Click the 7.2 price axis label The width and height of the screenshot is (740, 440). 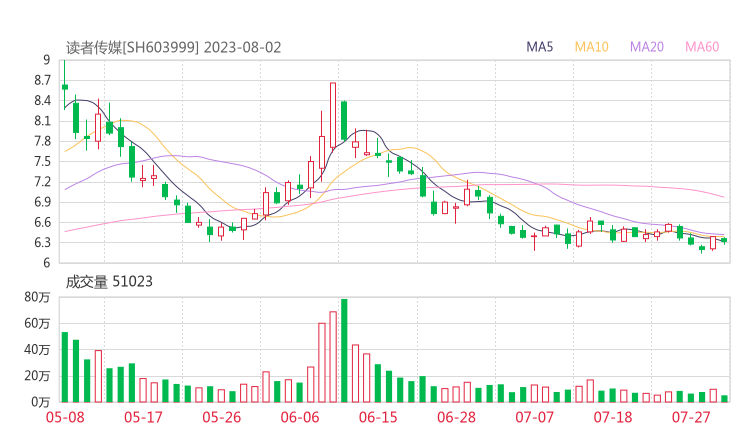point(42,182)
